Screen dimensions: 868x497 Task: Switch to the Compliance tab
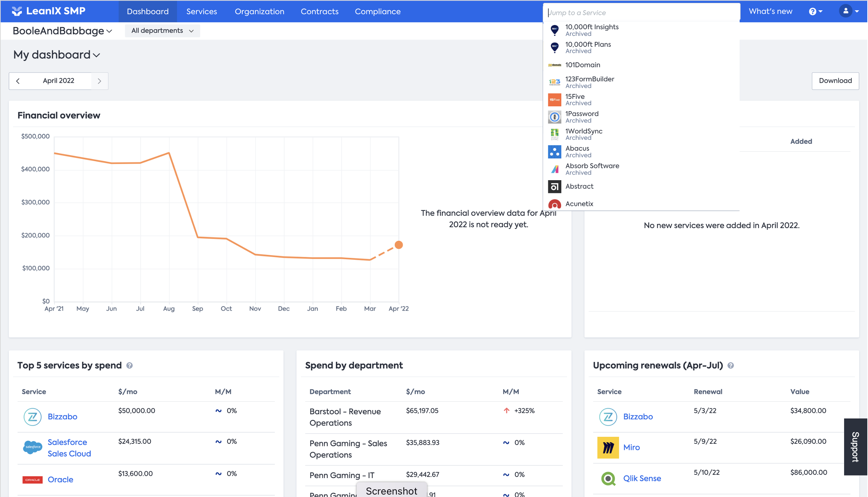click(377, 12)
